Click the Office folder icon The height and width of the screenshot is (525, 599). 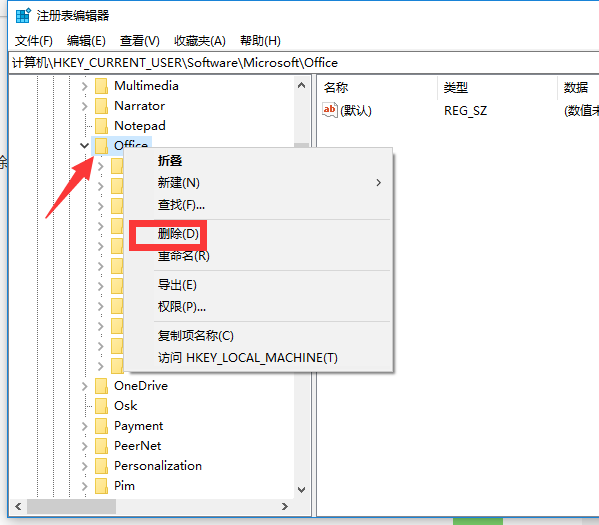point(101,146)
